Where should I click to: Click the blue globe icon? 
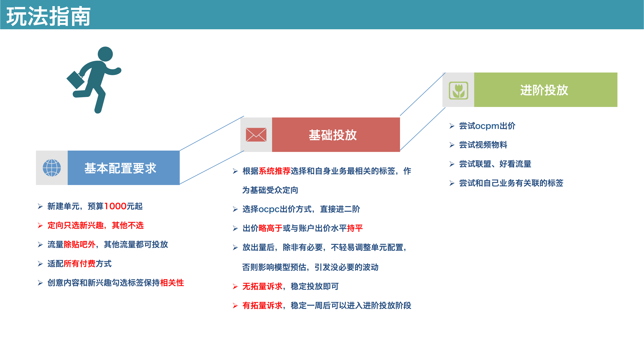[x=52, y=168]
